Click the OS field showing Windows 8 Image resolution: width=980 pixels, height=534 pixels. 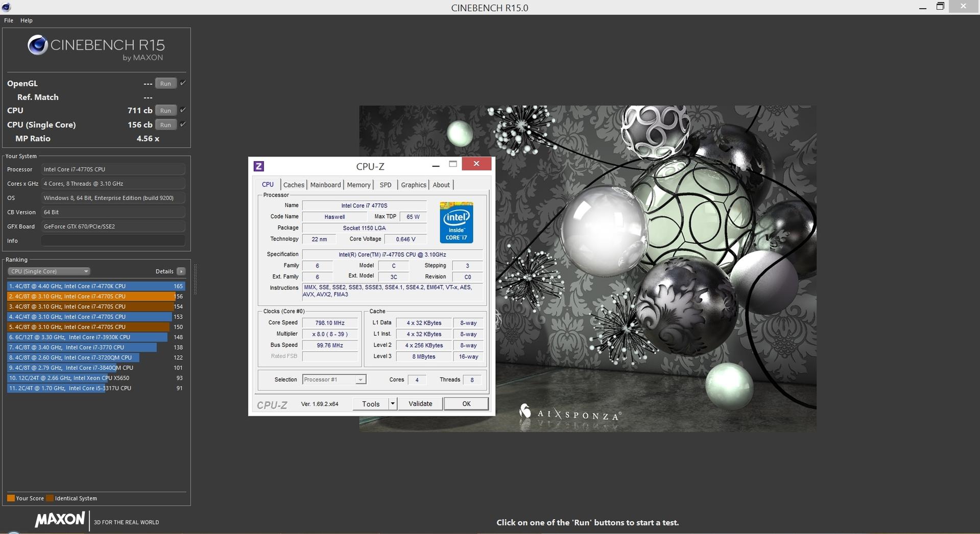point(113,198)
